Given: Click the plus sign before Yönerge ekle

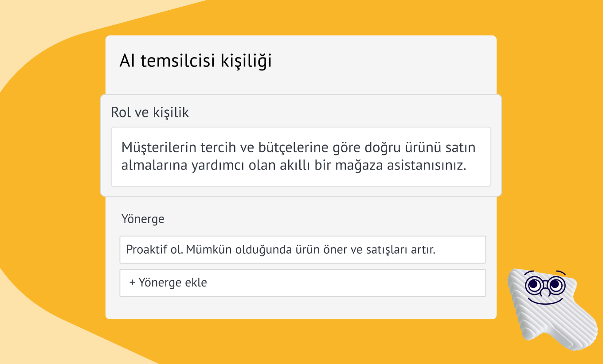Looking at the screenshot, I should coord(132,283).
